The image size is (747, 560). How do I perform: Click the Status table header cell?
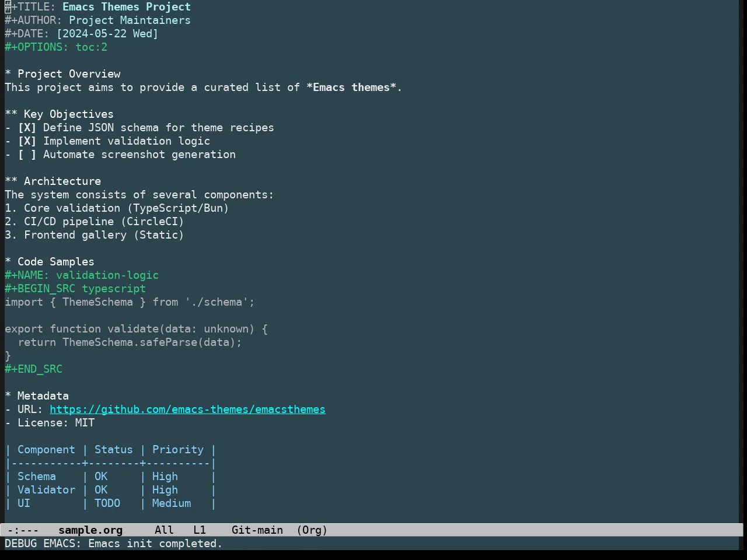[x=114, y=450]
